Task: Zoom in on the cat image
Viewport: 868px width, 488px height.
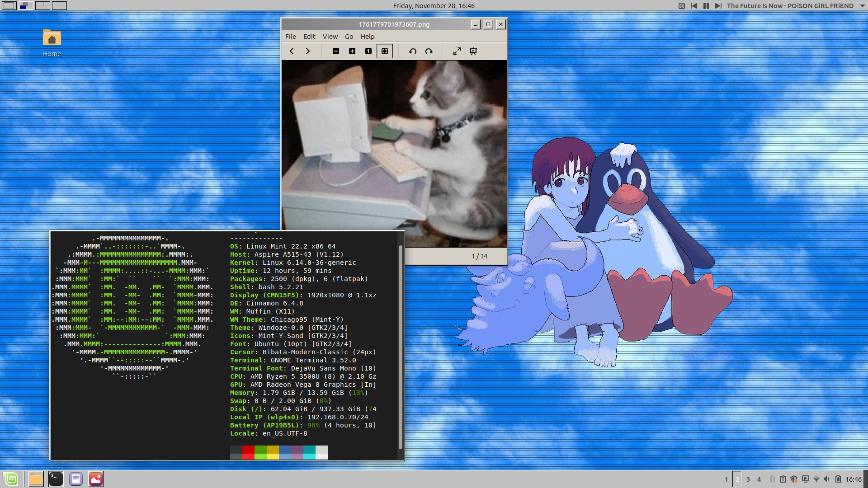Action: (x=352, y=51)
